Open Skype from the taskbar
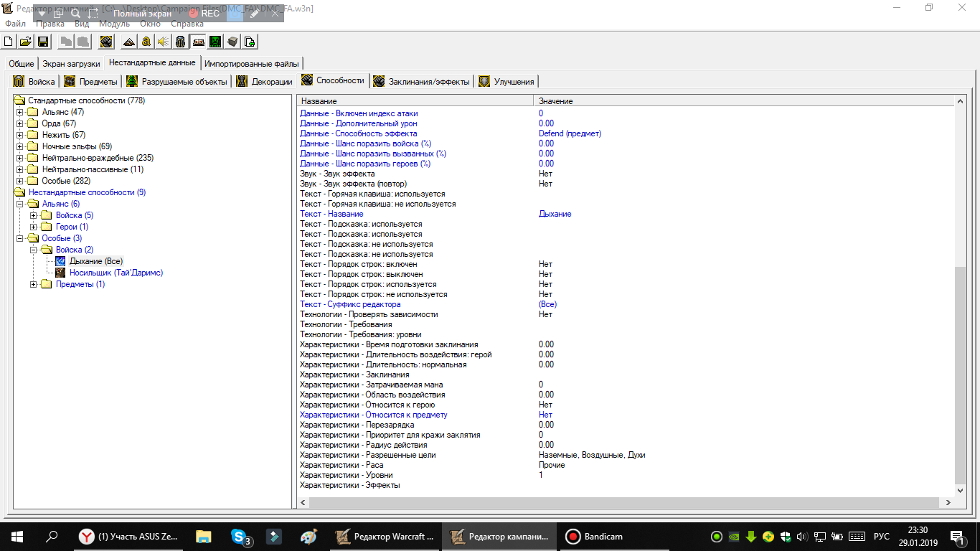The height and width of the screenshot is (551, 980). 240,537
